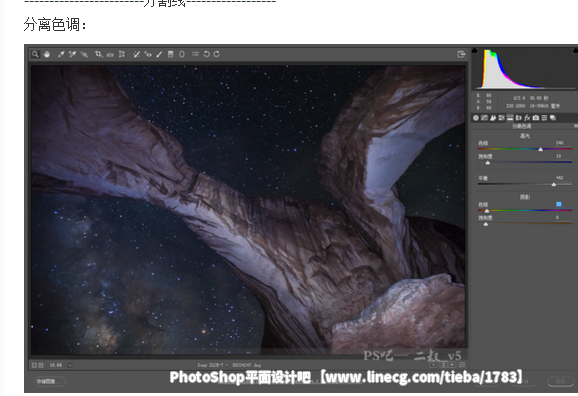Select the Color Sampler tool

click(72, 54)
